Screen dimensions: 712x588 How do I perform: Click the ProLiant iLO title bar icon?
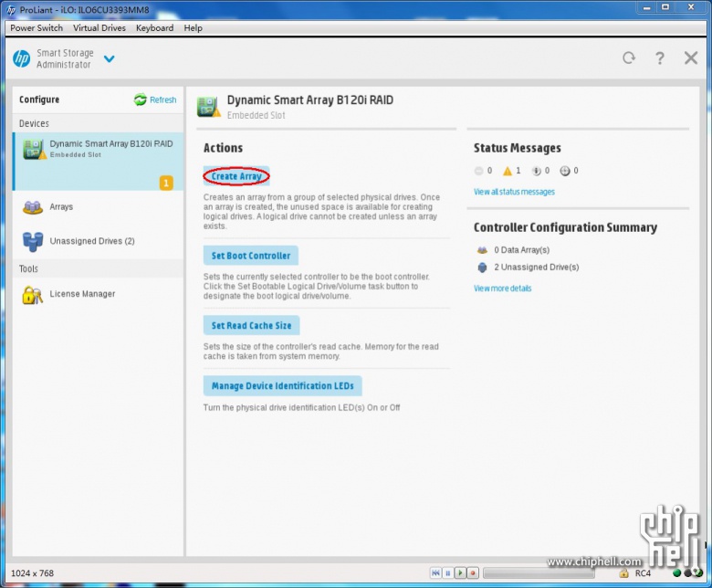coord(11,9)
